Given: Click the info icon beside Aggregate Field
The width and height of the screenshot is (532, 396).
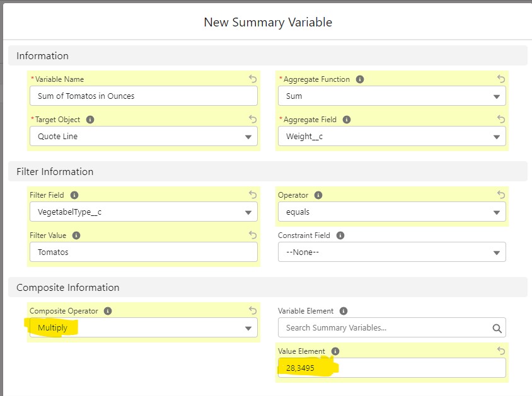Looking at the screenshot, I should [x=347, y=120].
